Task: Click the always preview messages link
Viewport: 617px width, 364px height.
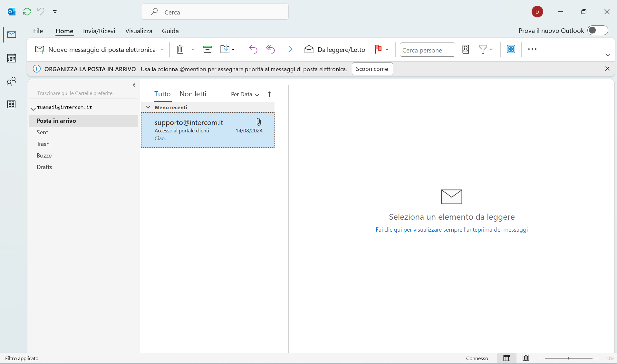Action: click(451, 230)
